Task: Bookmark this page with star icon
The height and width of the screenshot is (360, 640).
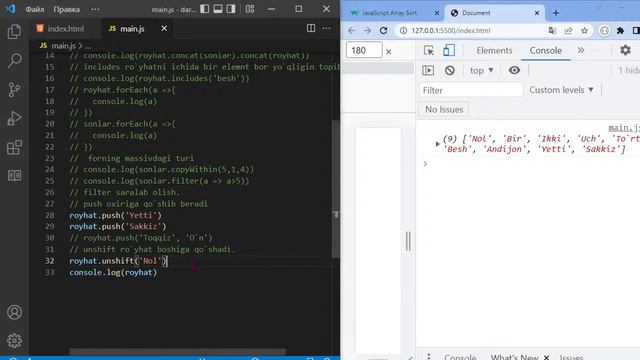Action: click(x=584, y=31)
